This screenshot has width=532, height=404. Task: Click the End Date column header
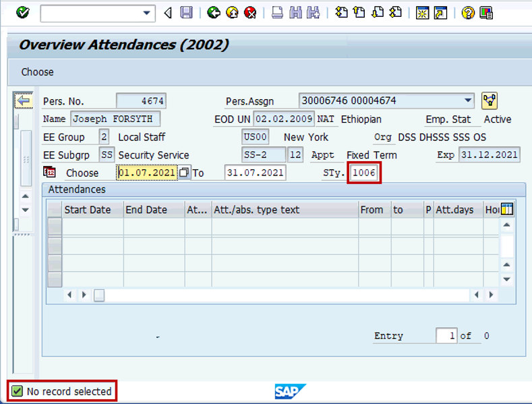[x=154, y=210]
